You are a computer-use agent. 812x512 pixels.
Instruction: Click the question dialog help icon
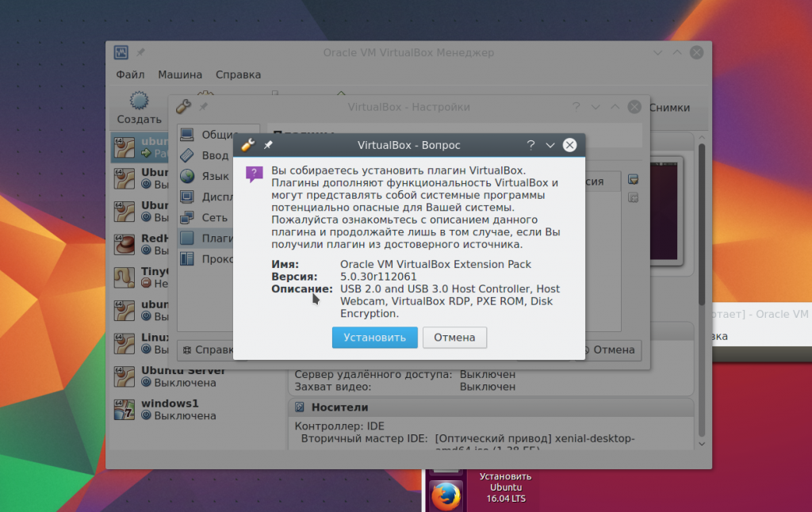530,145
